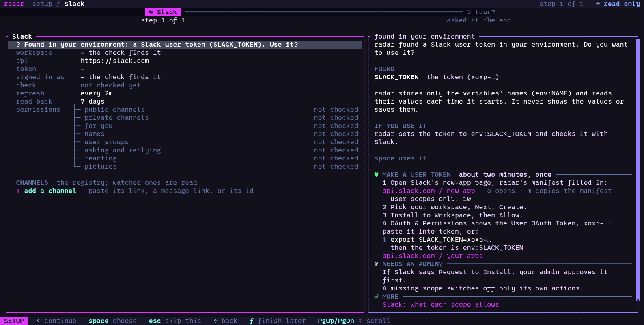This screenshot has height=325, width=644.
Task: Click the link icon beside MORE
Action: [377, 297]
